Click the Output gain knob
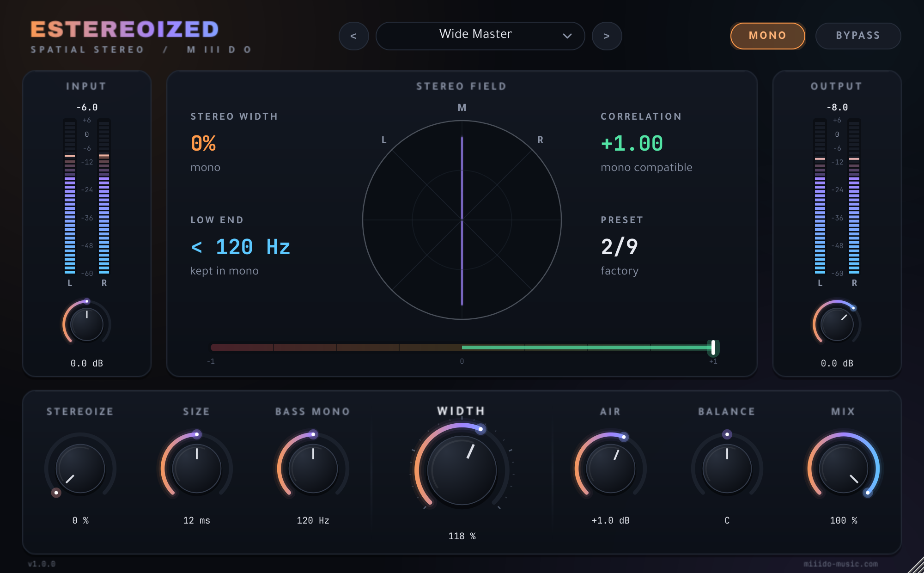Image resolution: width=924 pixels, height=573 pixels. click(837, 324)
